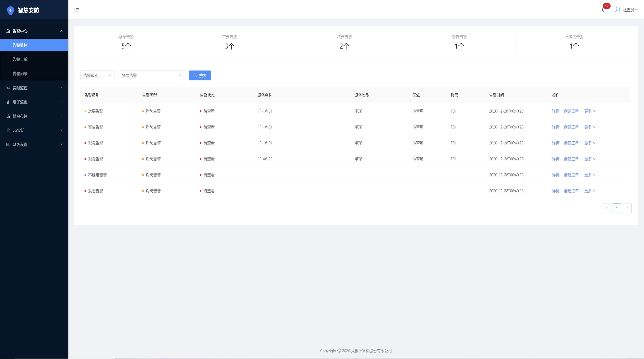The width and height of the screenshot is (644, 359).
Task: Open the 告警级别 filter dropdown
Action: (x=97, y=75)
